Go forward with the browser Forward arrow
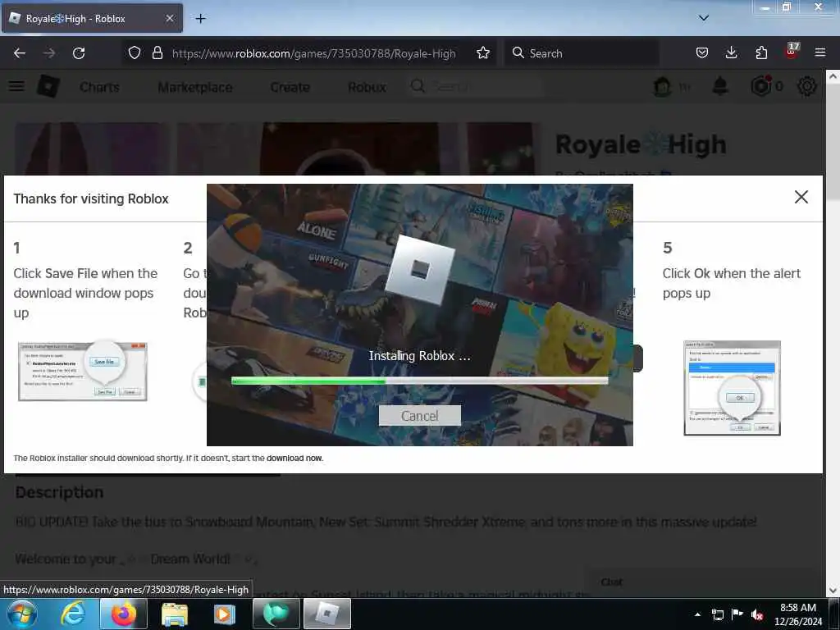Screen dimensions: 840x630 coord(48,53)
